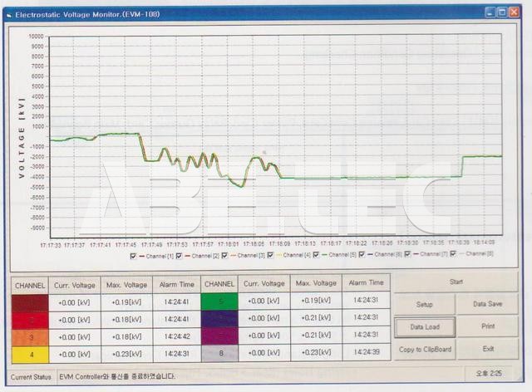Toggle Channel [2] legend checkbox
This screenshot has height=392, width=532.
[x=179, y=254]
